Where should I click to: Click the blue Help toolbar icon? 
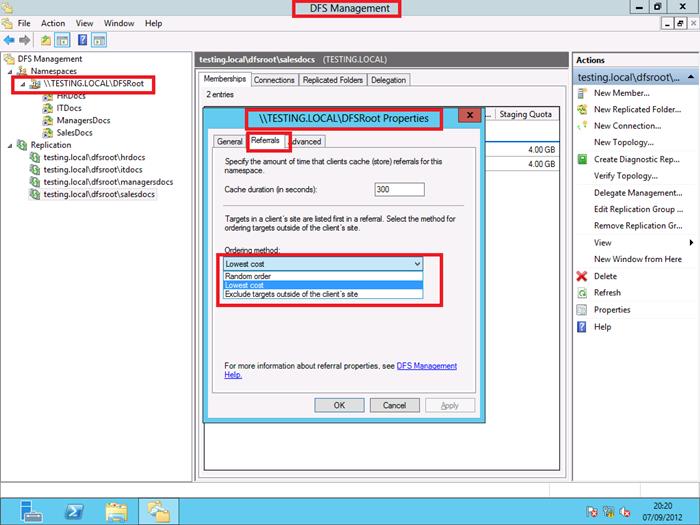coord(83,40)
